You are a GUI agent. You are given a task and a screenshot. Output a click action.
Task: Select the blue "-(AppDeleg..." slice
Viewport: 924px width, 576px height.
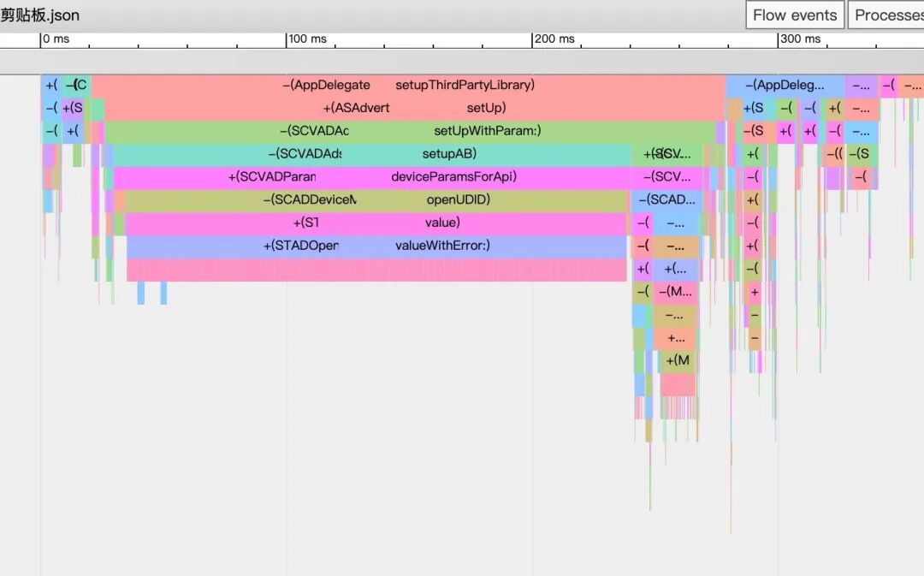point(785,85)
